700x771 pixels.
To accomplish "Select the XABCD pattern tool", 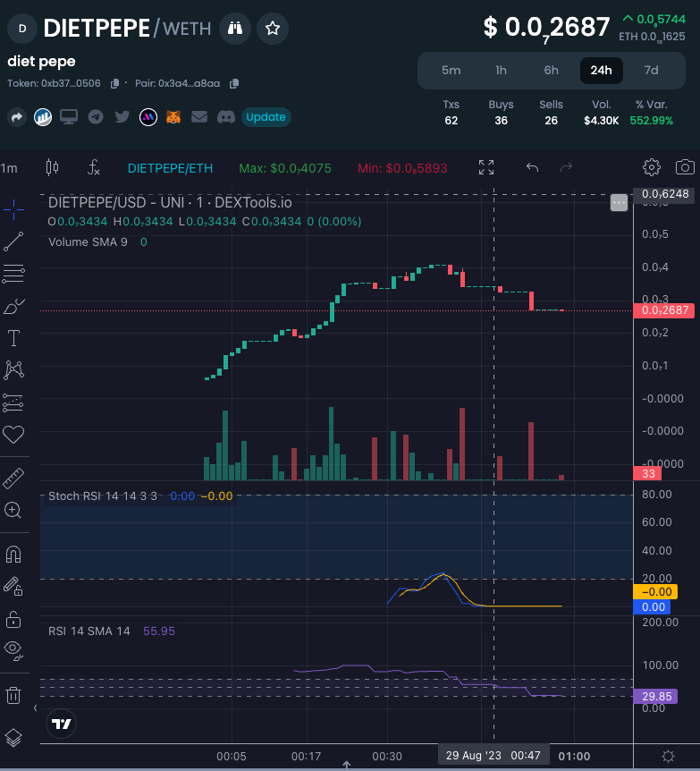I will click(13, 370).
